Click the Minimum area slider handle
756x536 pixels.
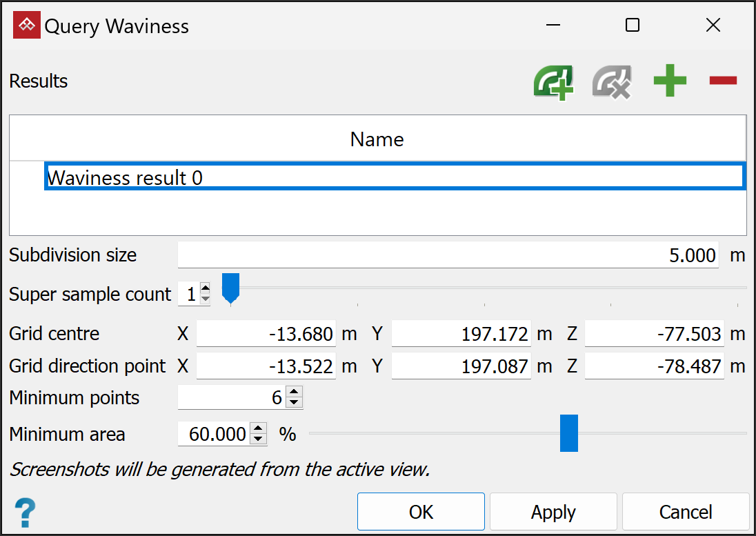pyautogui.click(x=569, y=433)
